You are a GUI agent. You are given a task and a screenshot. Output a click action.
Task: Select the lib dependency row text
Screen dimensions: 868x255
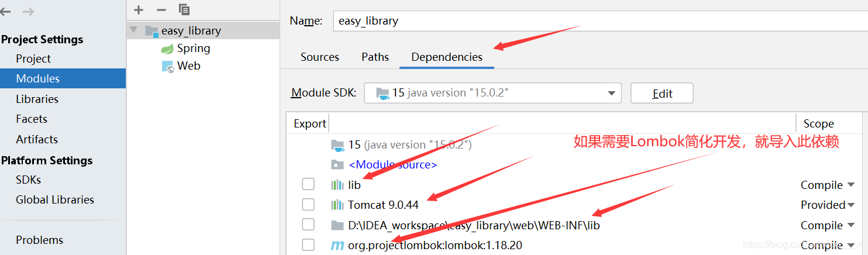point(354,185)
